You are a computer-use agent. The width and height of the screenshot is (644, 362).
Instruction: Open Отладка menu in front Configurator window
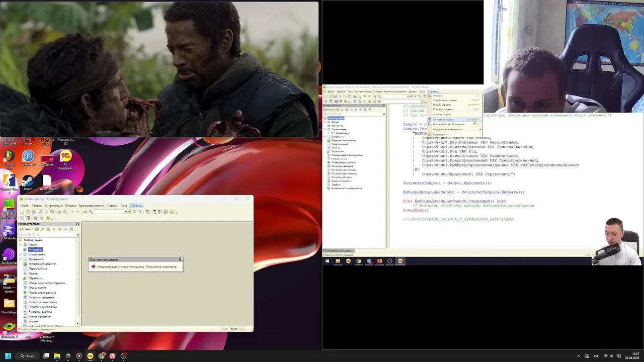[70, 206]
